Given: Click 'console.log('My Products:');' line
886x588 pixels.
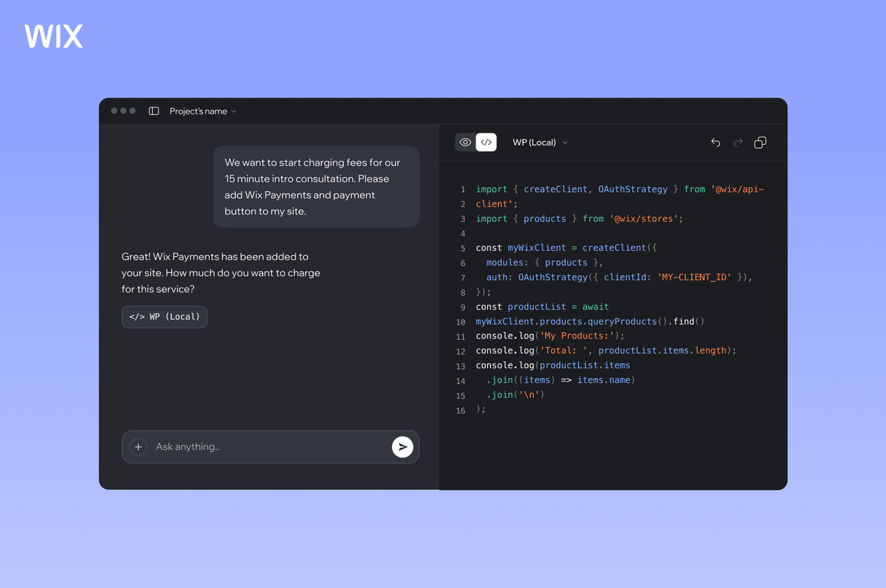Looking at the screenshot, I should tap(550, 336).
